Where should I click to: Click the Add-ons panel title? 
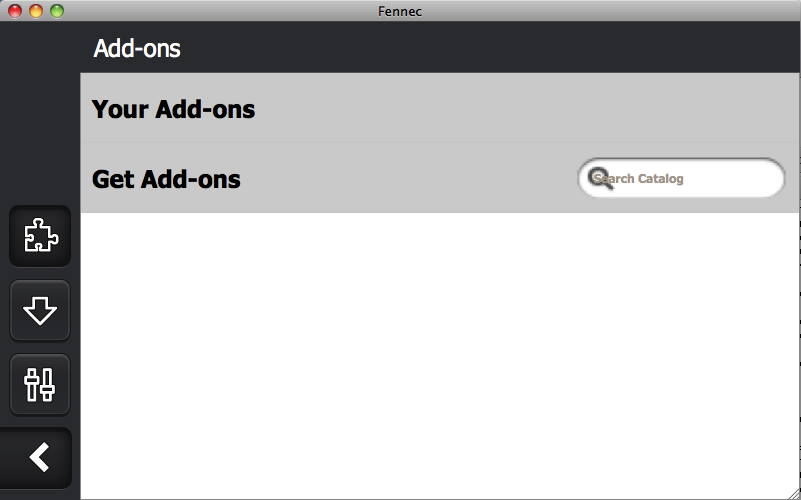[137, 49]
